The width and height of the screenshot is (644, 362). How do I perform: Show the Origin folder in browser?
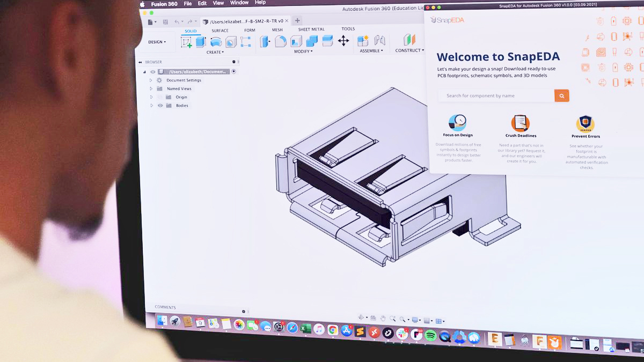click(x=160, y=97)
